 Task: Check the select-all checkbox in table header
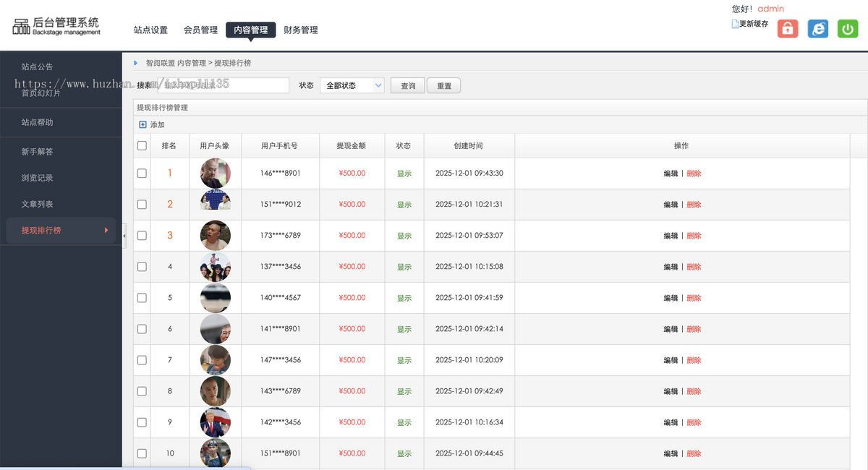click(x=141, y=145)
